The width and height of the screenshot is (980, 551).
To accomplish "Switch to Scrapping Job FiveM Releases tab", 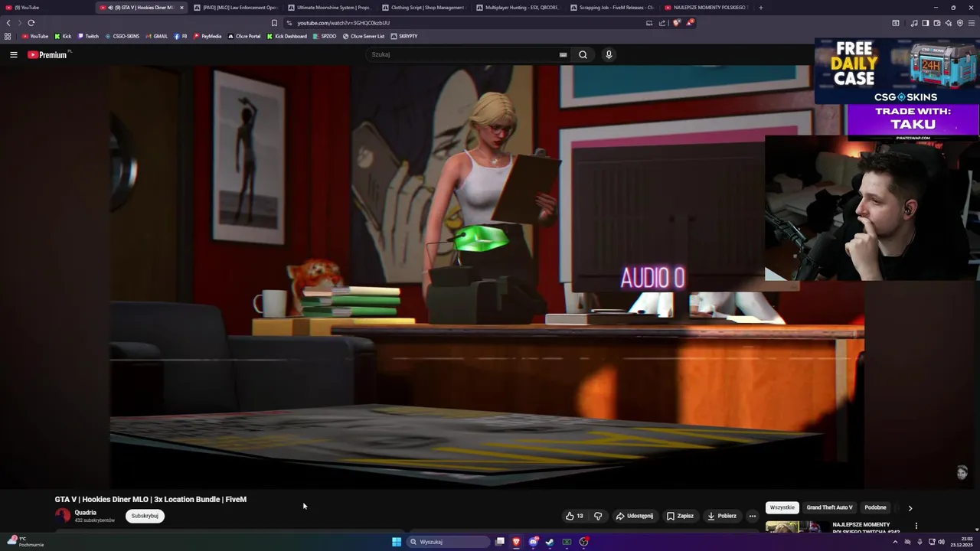I will tap(611, 8).
